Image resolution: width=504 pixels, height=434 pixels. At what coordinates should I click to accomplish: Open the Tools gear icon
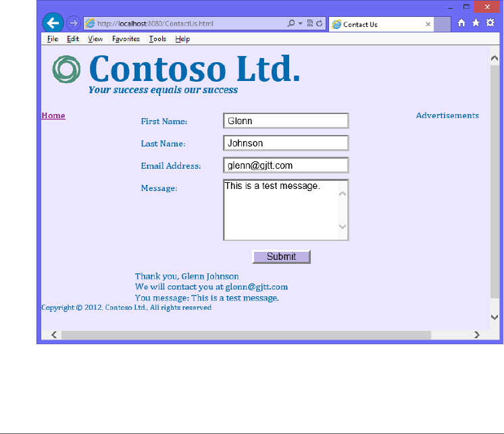(x=490, y=22)
